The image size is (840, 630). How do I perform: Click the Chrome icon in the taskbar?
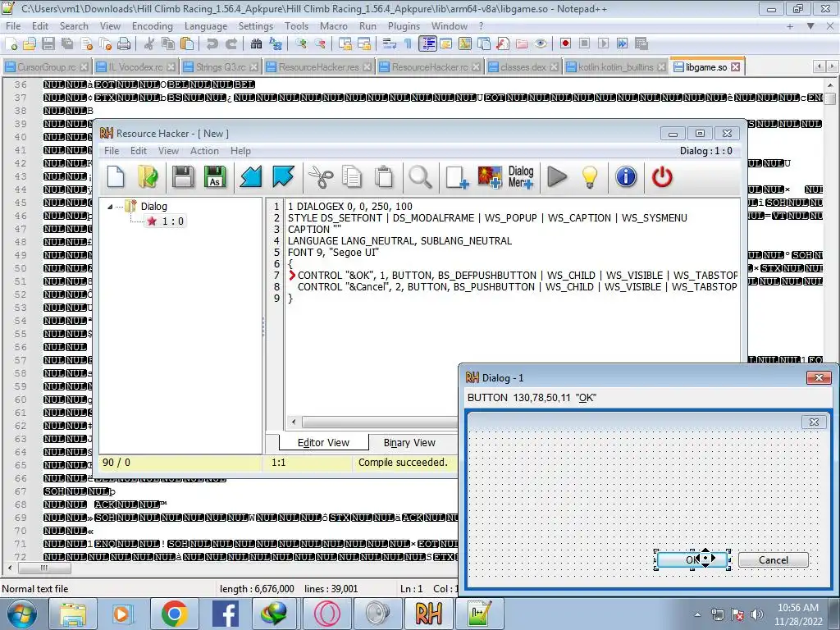tap(174, 614)
